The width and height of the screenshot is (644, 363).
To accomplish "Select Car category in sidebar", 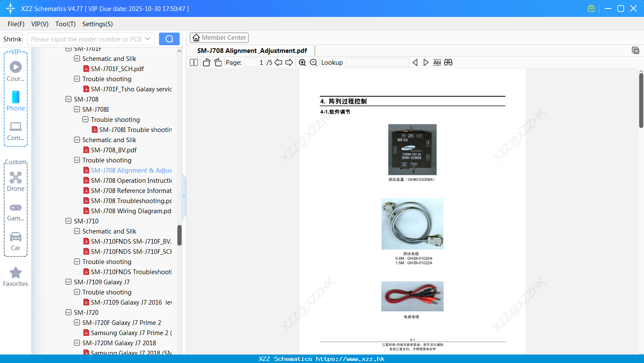I will tap(16, 241).
